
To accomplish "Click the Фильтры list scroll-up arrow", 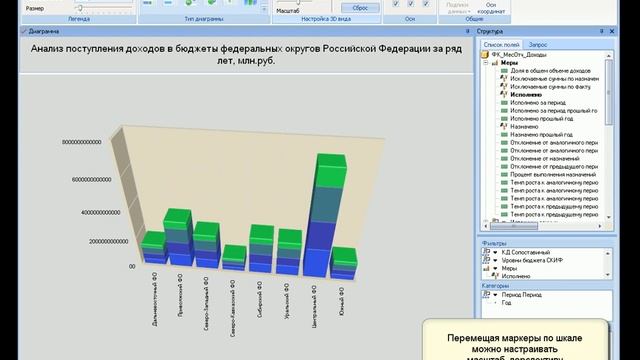I will pos(607,253).
